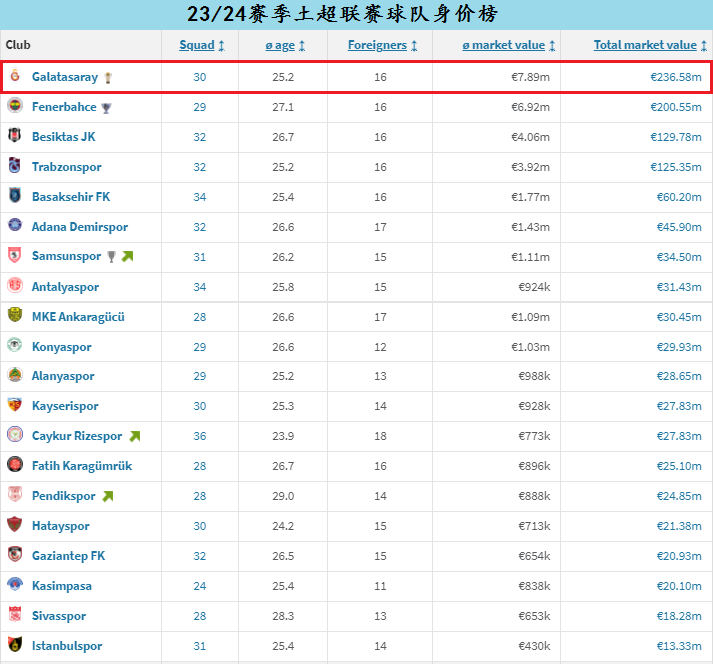Open the Pendikspor club link
This screenshot has height=664, width=713.
(64, 496)
